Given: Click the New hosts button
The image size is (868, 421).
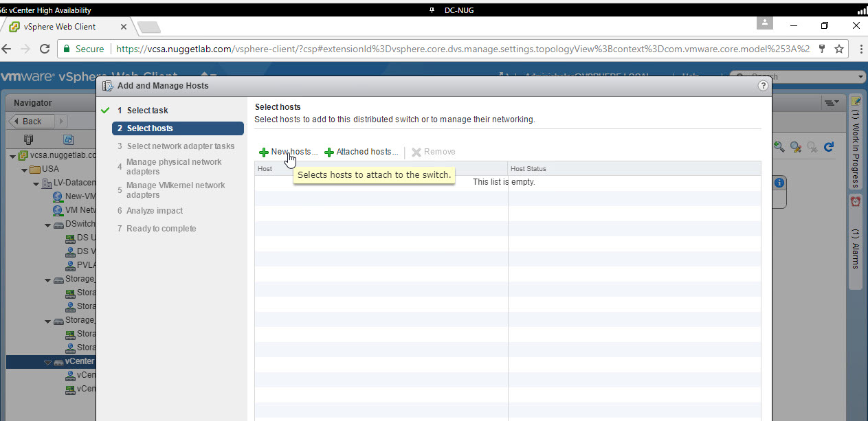Looking at the screenshot, I should [288, 152].
